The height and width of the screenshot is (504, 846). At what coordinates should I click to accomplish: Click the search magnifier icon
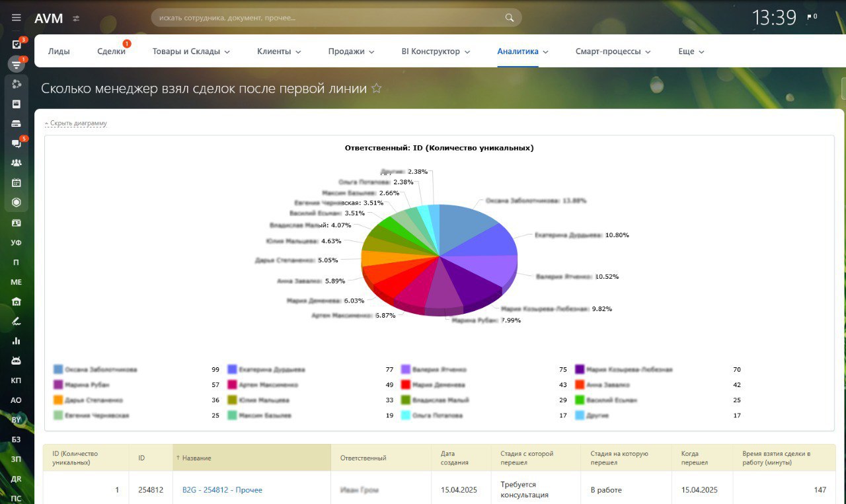(x=510, y=18)
